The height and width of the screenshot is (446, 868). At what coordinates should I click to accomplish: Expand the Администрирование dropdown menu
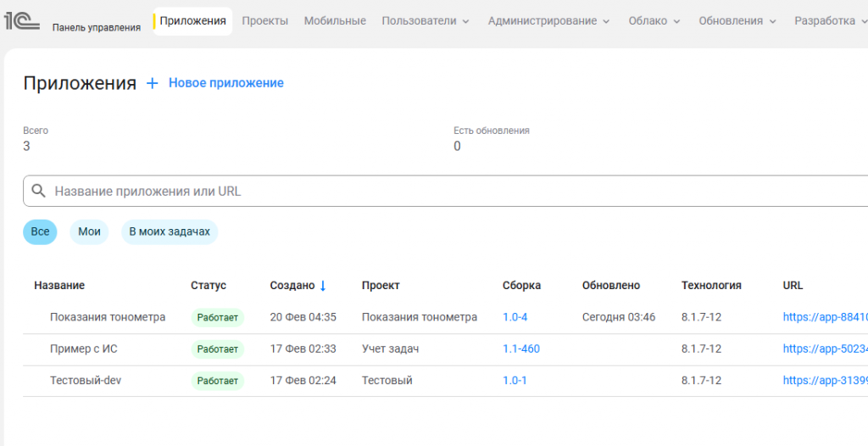[x=548, y=21]
